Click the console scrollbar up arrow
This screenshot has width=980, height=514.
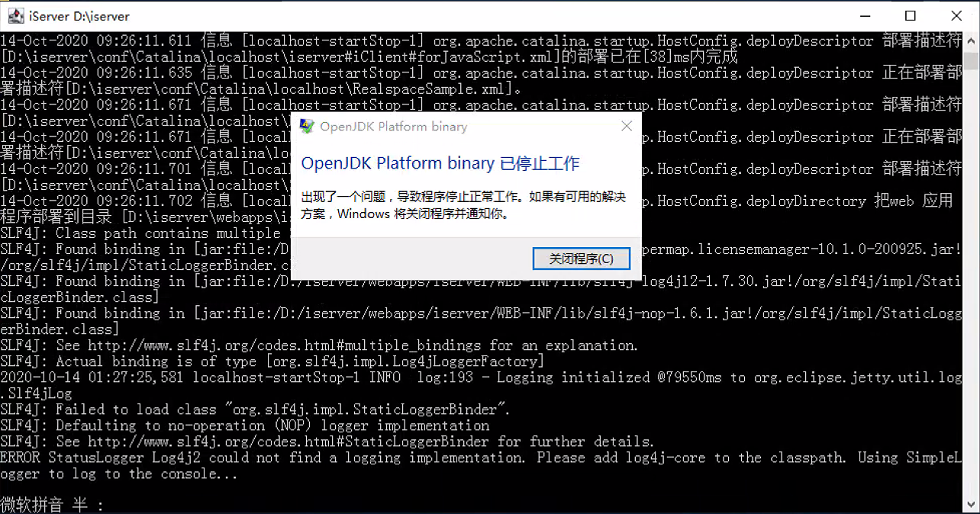[971, 41]
